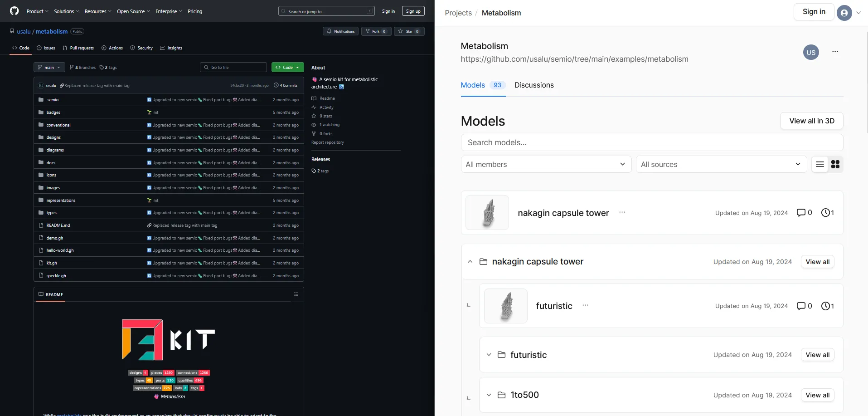Click the Activity pulse link
The height and width of the screenshot is (416, 868).
click(x=322, y=108)
